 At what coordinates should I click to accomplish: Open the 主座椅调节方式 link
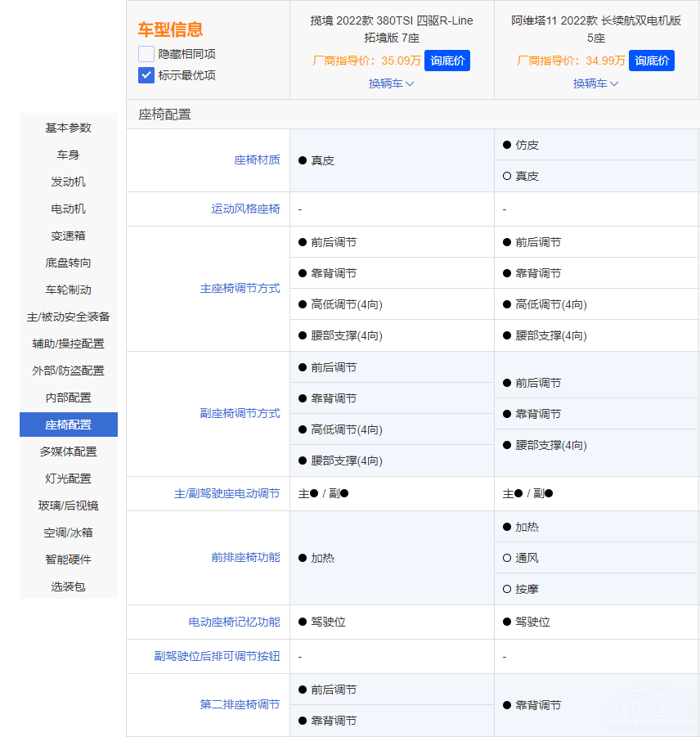click(240, 288)
